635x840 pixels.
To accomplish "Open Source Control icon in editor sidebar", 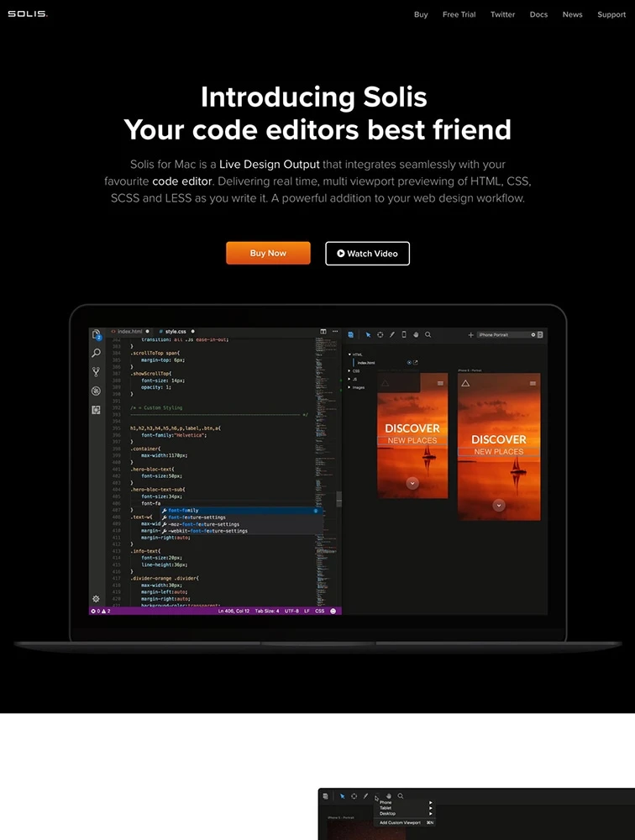I will click(97, 371).
